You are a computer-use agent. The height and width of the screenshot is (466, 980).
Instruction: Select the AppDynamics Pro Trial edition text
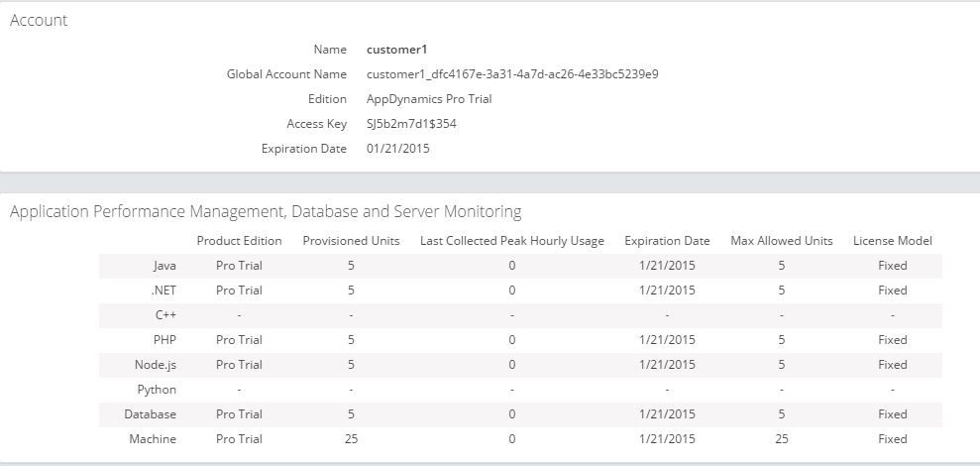click(x=429, y=99)
